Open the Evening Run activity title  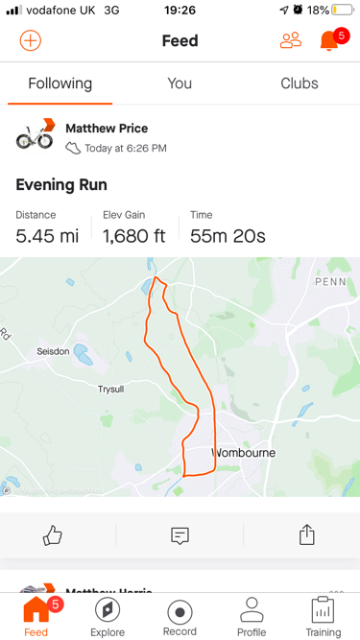pyautogui.click(x=61, y=185)
